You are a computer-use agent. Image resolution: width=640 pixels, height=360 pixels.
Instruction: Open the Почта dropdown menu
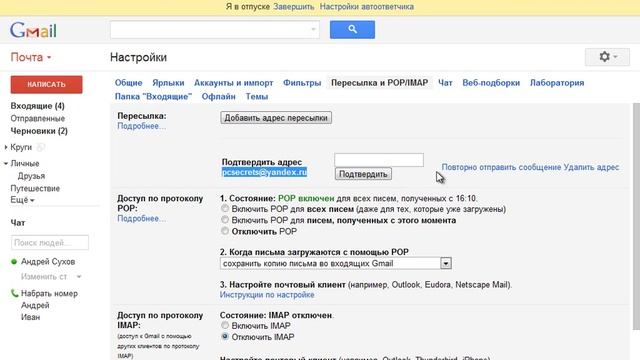31,57
